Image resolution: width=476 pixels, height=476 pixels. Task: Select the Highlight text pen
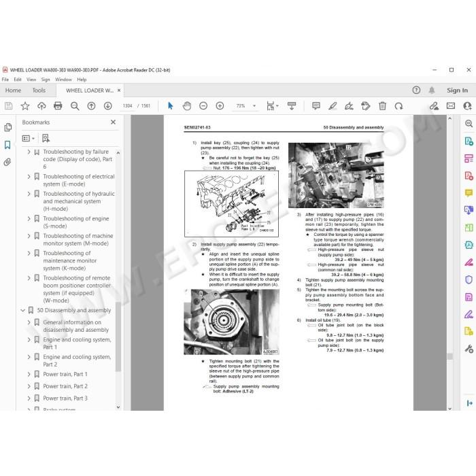coord(333,105)
